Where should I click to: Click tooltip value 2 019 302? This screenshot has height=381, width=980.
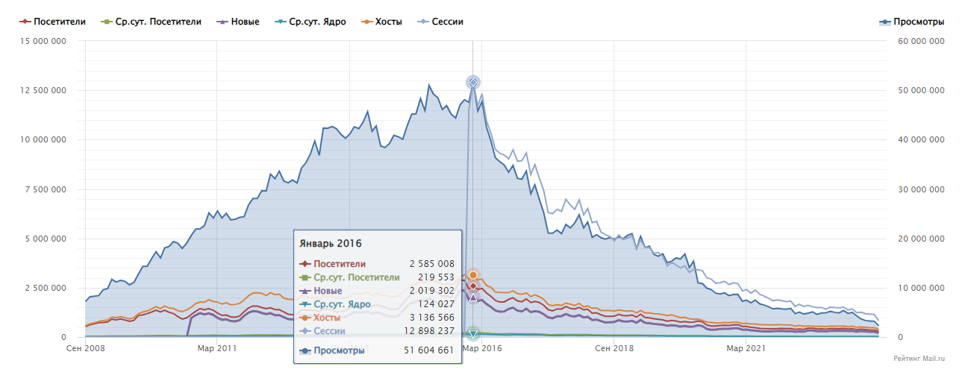click(x=431, y=291)
